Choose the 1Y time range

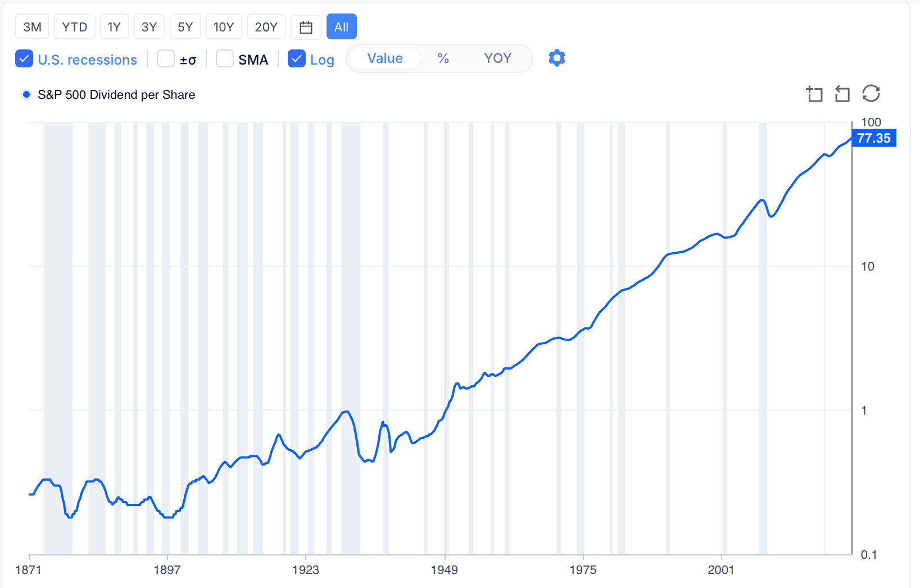click(x=114, y=27)
